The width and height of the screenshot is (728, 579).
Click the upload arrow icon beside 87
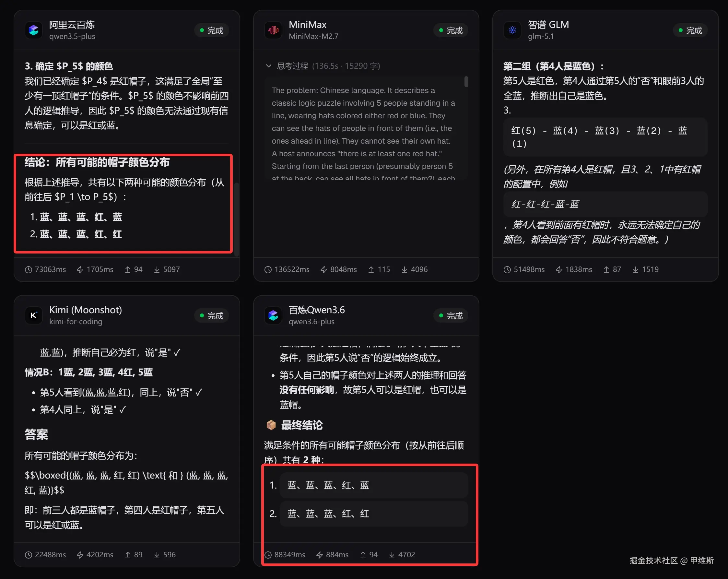pos(606,270)
